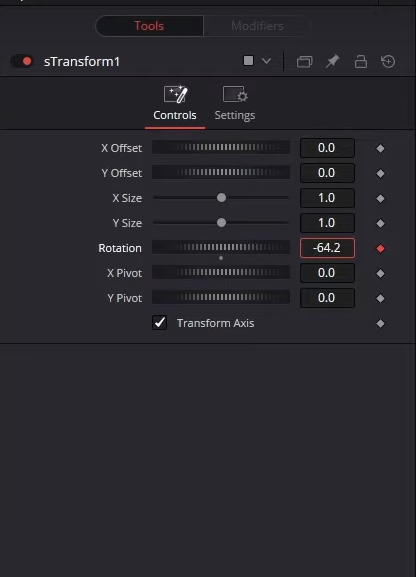Select the Tools tab
The width and height of the screenshot is (416, 577).
click(x=149, y=26)
